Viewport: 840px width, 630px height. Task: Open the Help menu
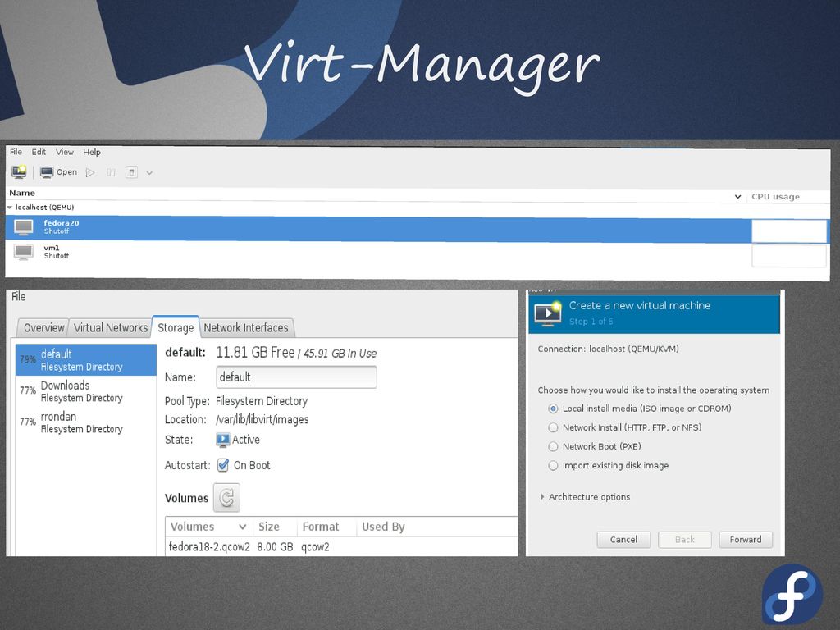(x=92, y=152)
